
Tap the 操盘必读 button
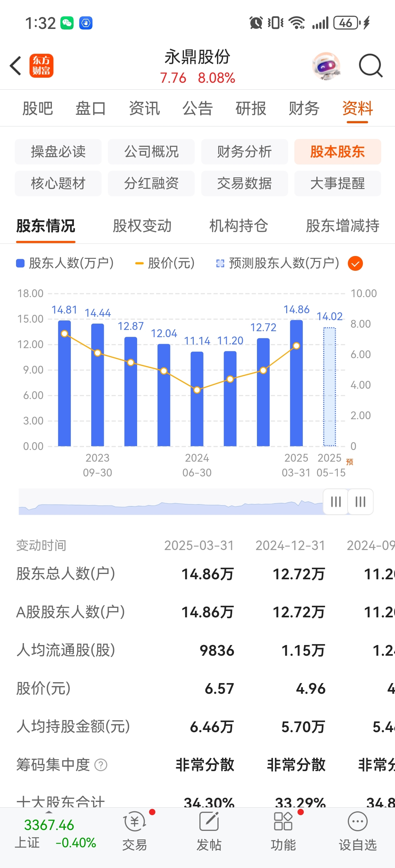point(58,152)
